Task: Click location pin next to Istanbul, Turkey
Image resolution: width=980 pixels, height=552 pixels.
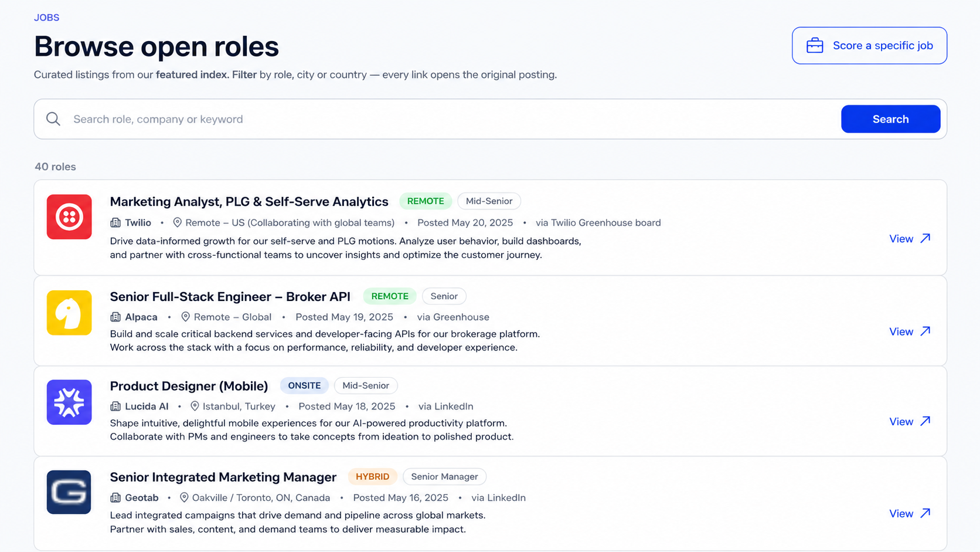Action: 195,407
